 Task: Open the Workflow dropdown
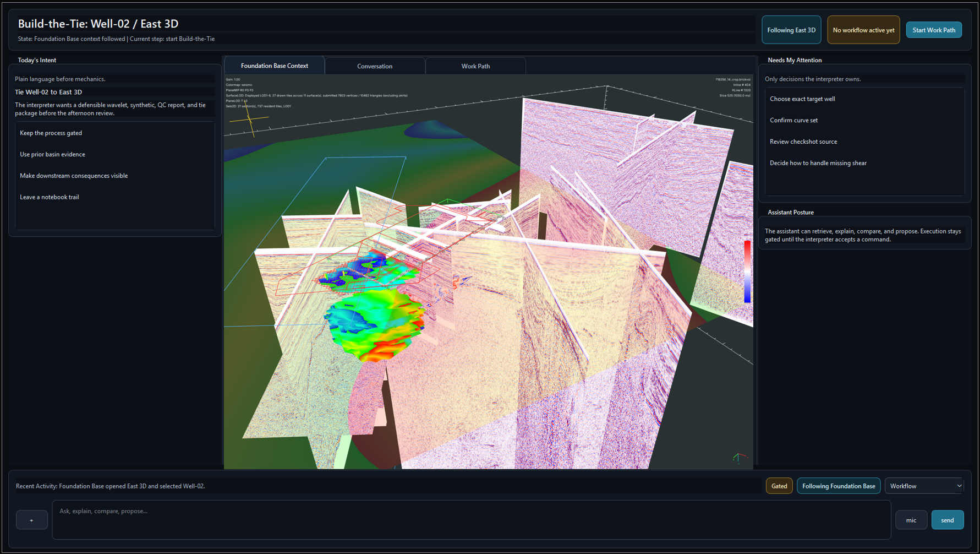pyautogui.click(x=926, y=486)
